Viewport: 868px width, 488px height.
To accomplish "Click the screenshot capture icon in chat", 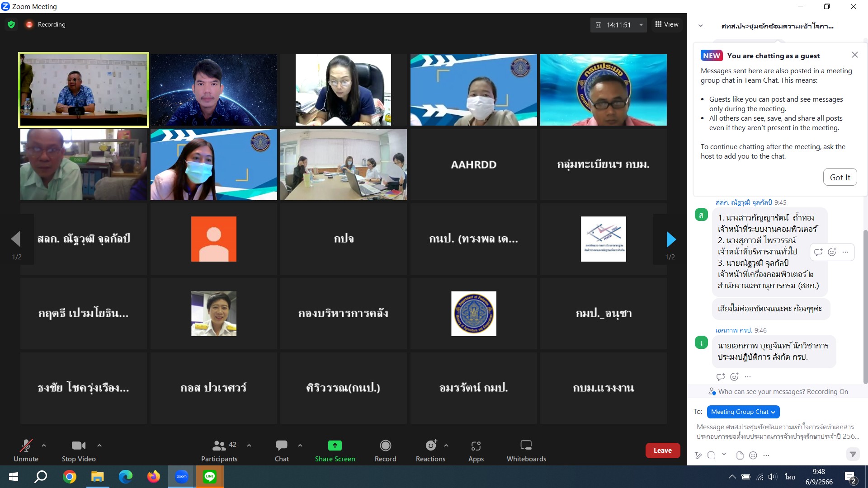I will [x=711, y=455].
